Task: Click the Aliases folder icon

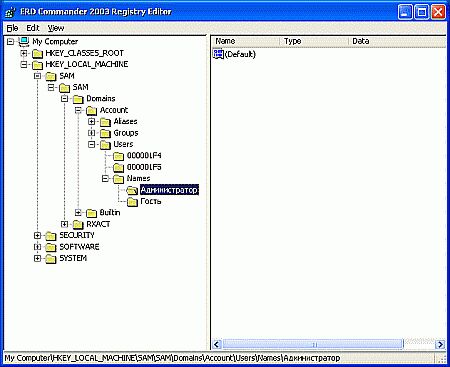Action: pos(105,122)
